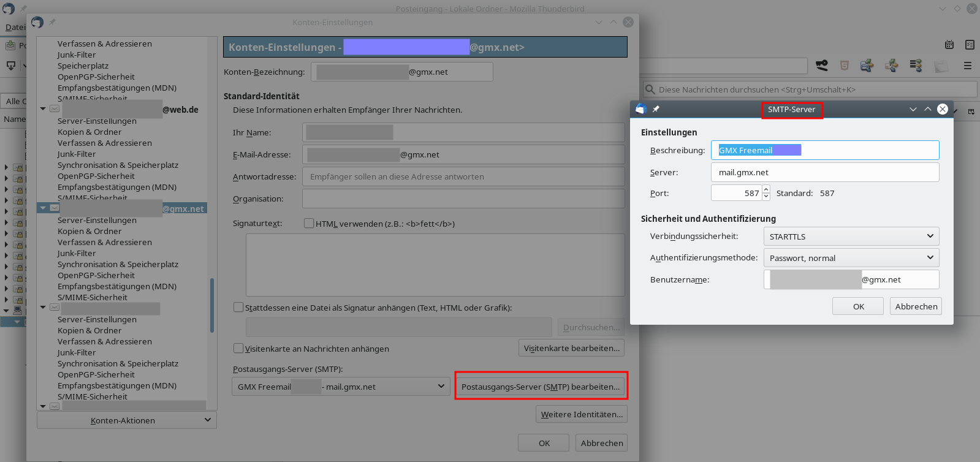Click the magnifier icon in the message search box
Screen dimensions: 980x462
[650, 89]
